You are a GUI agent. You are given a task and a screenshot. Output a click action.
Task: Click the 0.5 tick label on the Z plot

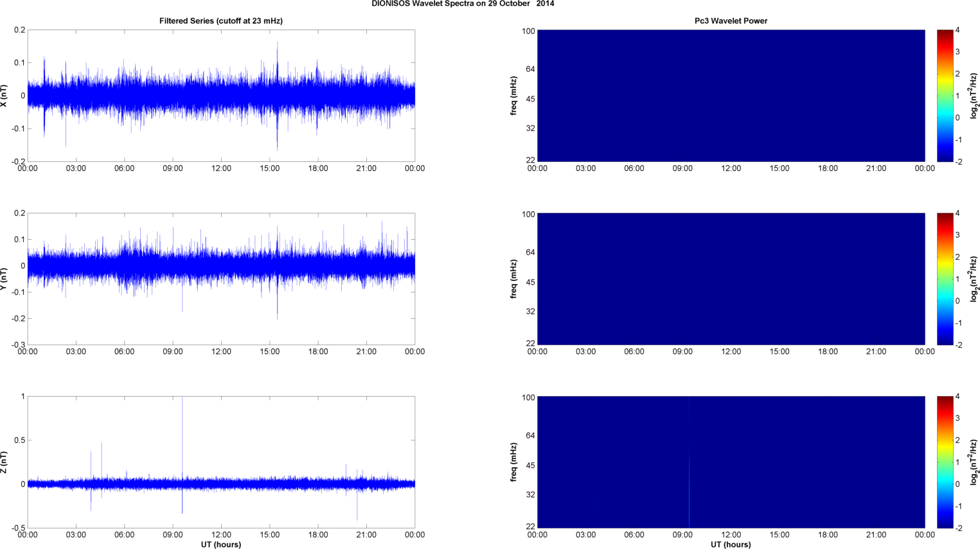click(x=19, y=440)
